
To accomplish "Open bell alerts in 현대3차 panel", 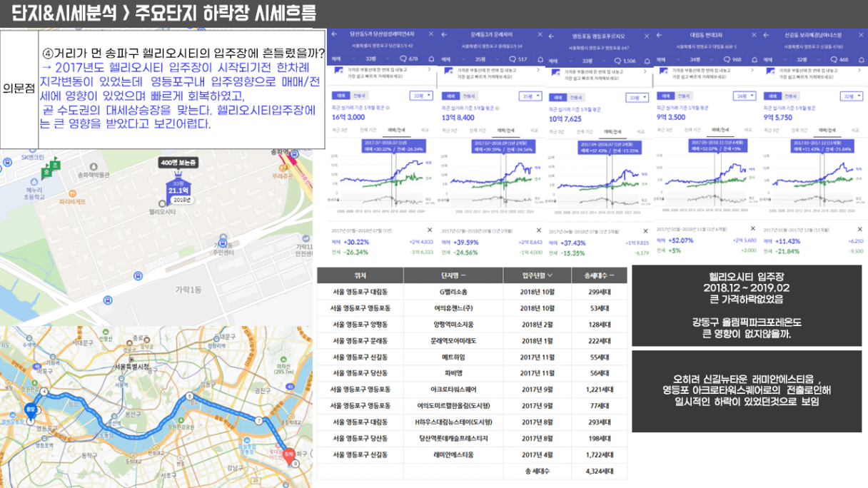I will pos(754,59).
